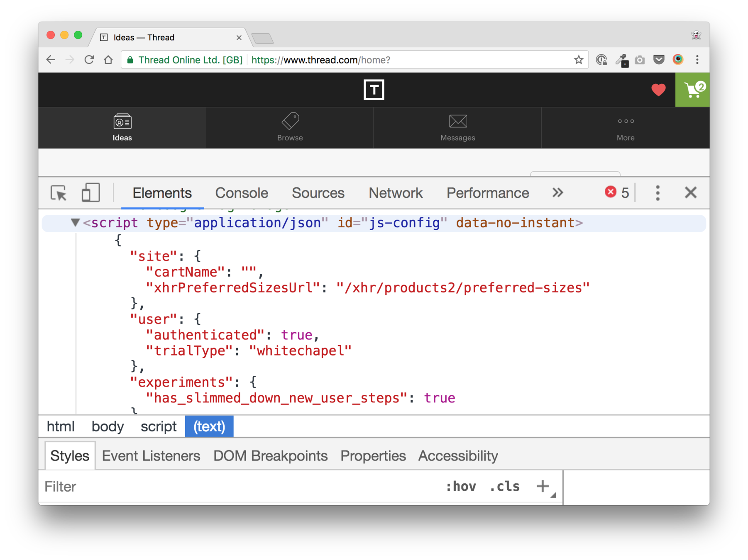Switch to the Network tab
This screenshot has width=748, height=560.
coord(396,193)
